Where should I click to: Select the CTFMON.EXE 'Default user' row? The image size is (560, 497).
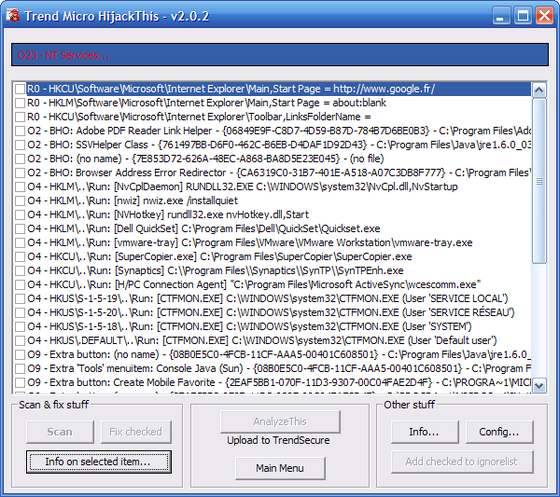(262, 341)
